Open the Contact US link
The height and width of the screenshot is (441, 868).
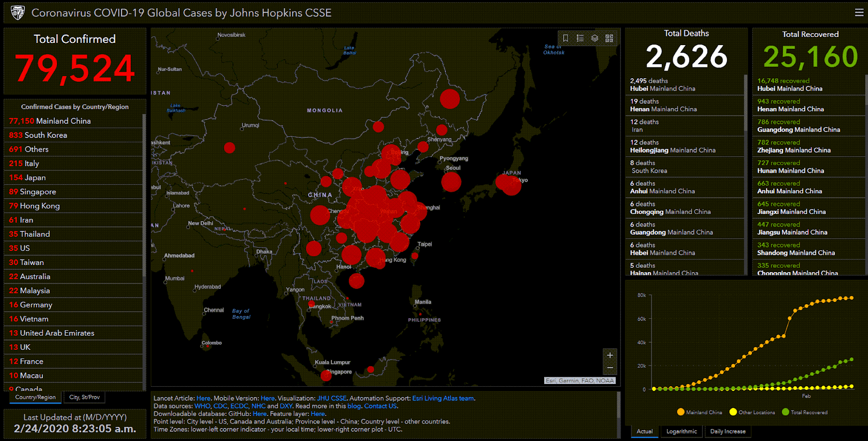pos(380,406)
